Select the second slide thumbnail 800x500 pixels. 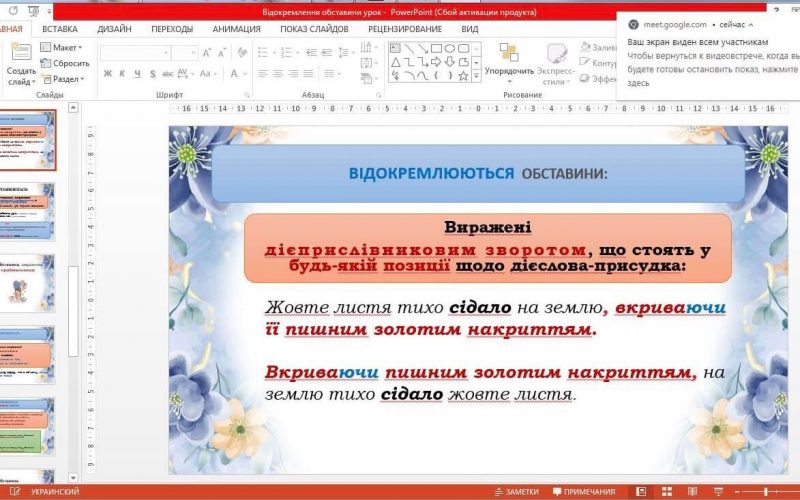pyautogui.click(x=28, y=210)
